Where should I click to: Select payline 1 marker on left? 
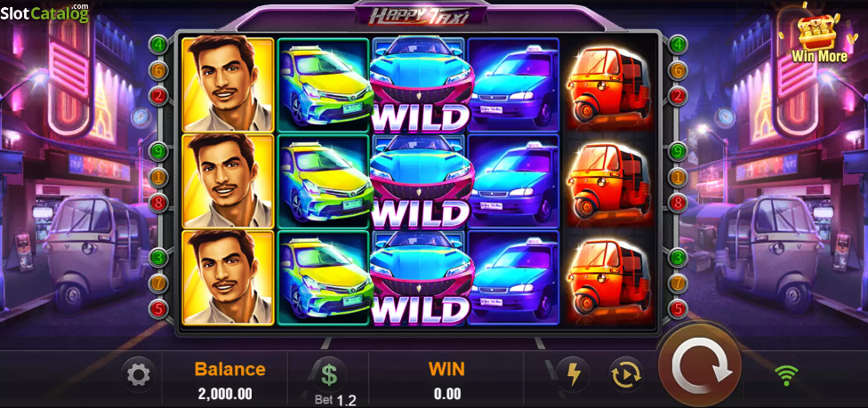(158, 177)
